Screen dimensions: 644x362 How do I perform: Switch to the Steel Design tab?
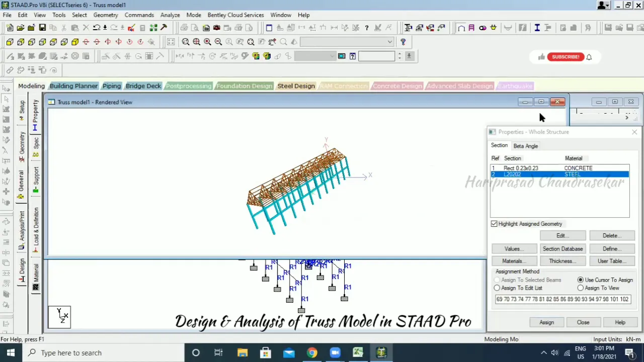[296, 86]
